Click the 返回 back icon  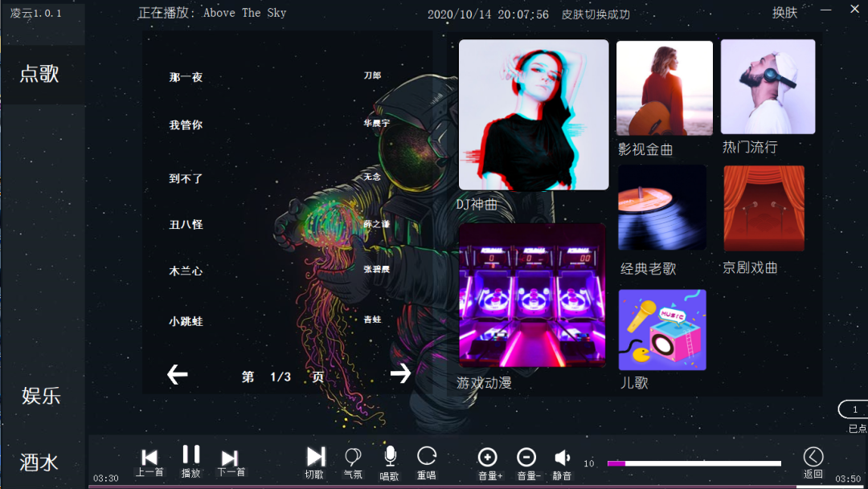tap(813, 457)
